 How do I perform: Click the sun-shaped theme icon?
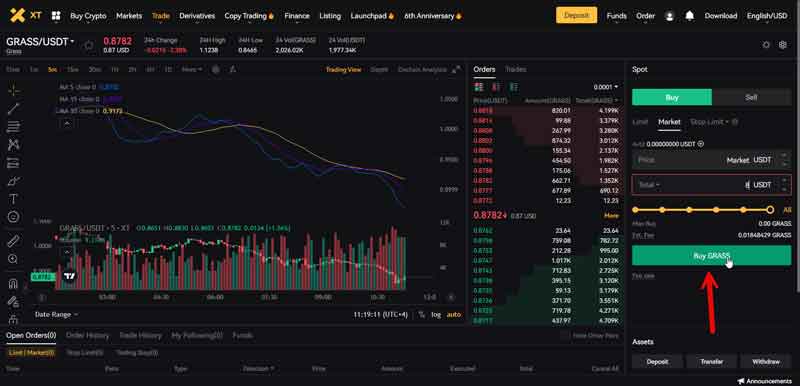(766, 45)
